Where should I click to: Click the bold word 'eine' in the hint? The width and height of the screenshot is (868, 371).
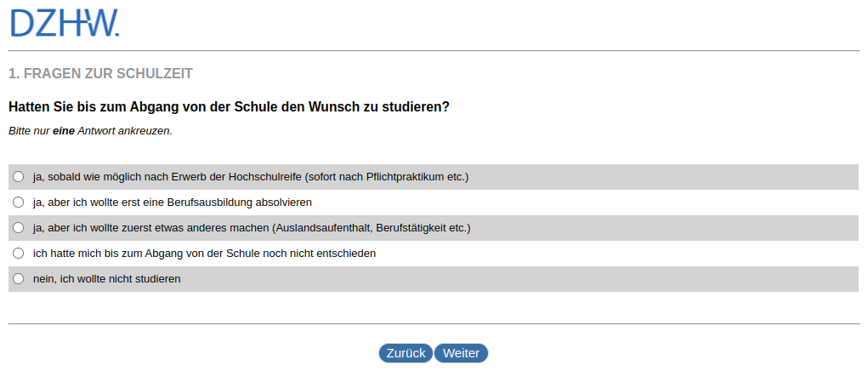[x=64, y=131]
